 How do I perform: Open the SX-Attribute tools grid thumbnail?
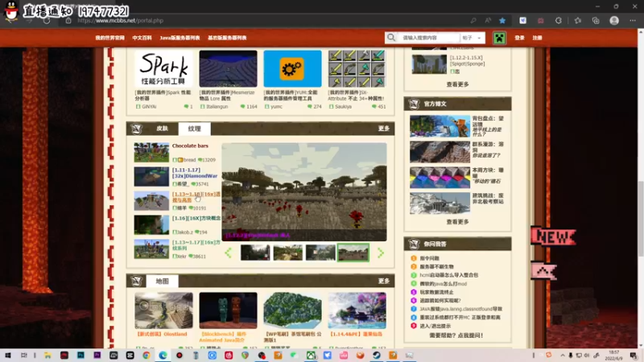click(357, 68)
